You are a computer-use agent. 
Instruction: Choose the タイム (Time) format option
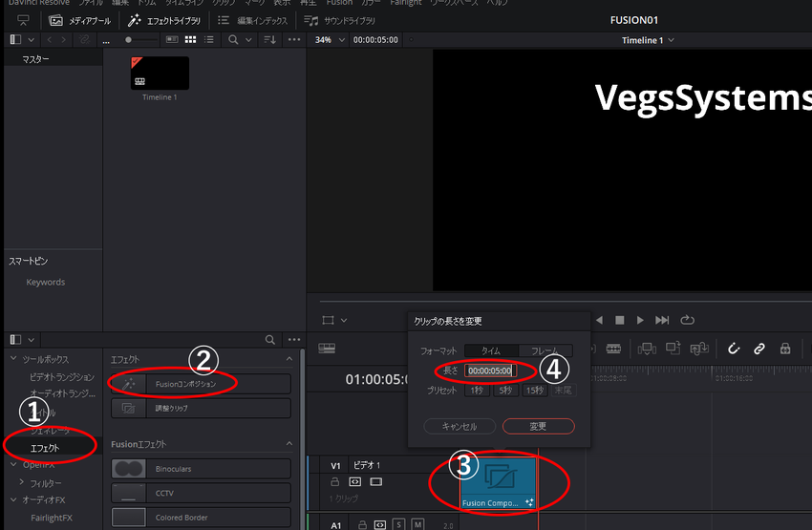coord(491,350)
